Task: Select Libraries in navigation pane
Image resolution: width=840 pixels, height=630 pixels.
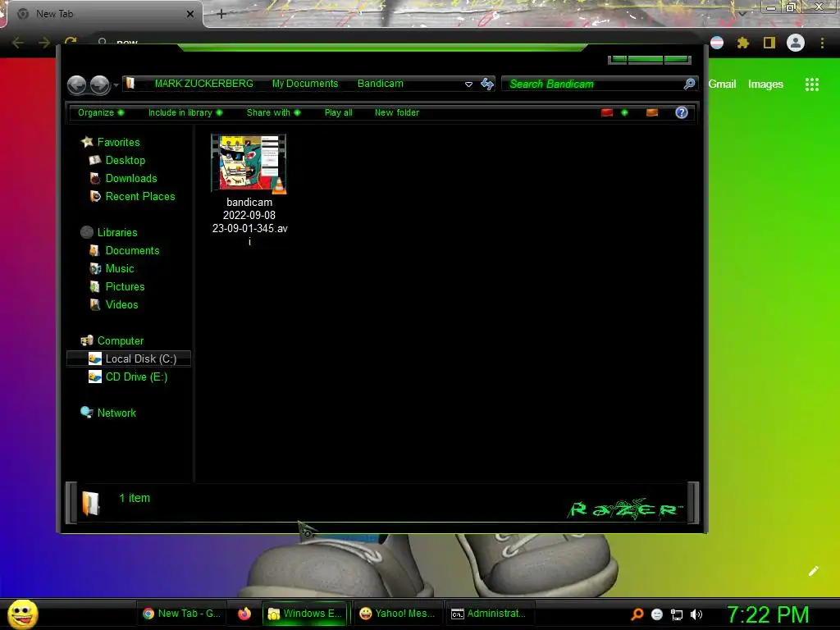Action: pyautogui.click(x=116, y=232)
